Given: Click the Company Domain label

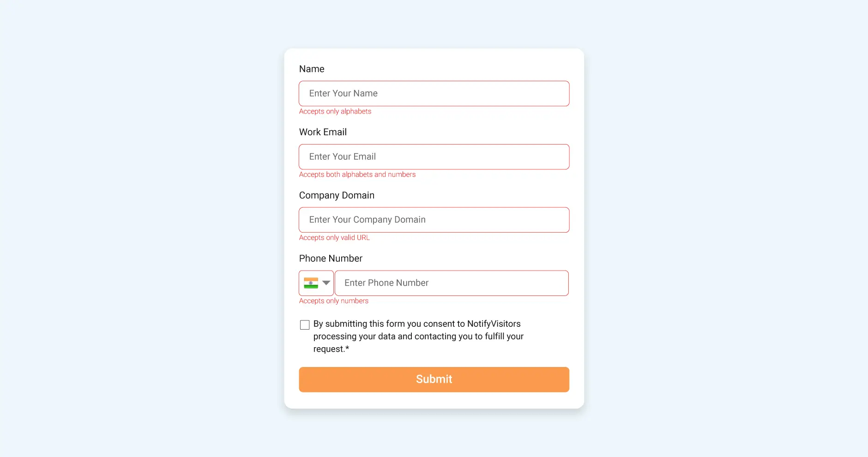Looking at the screenshot, I should 337,195.
